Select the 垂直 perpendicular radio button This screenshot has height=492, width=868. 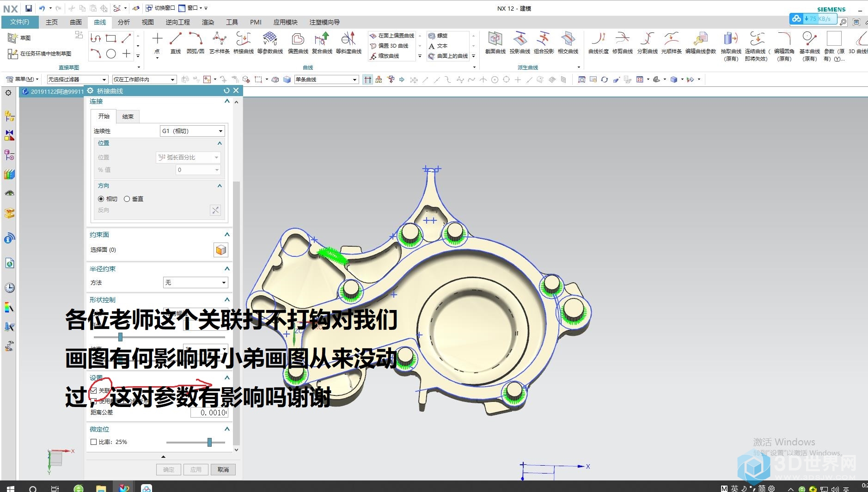click(x=127, y=199)
